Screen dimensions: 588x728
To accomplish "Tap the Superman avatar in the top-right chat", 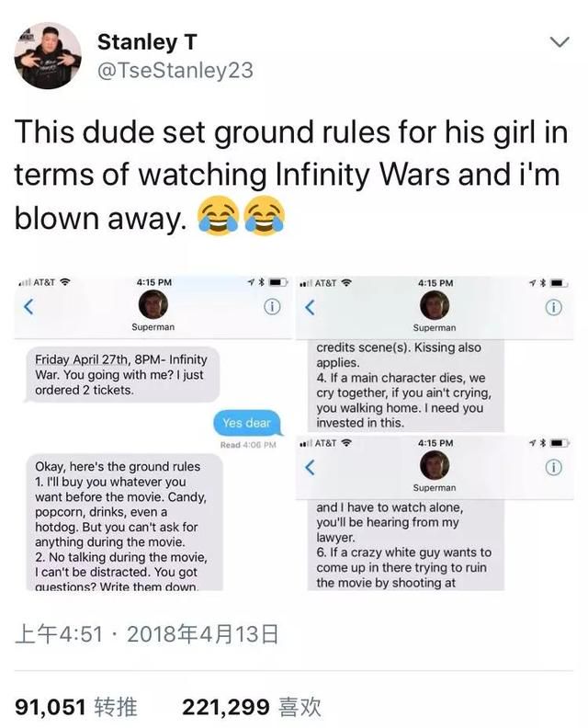I will [435, 305].
